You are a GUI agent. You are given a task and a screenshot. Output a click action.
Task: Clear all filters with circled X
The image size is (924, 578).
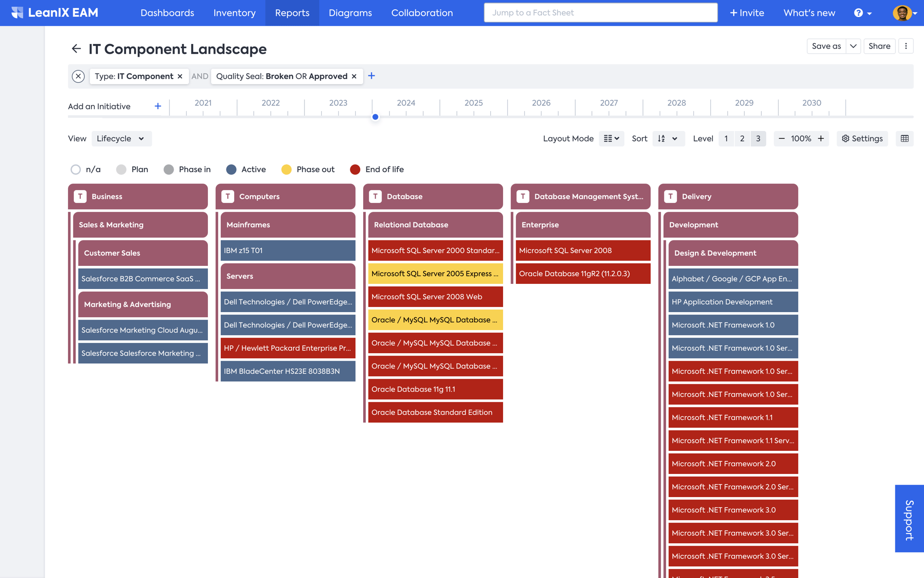(78, 76)
